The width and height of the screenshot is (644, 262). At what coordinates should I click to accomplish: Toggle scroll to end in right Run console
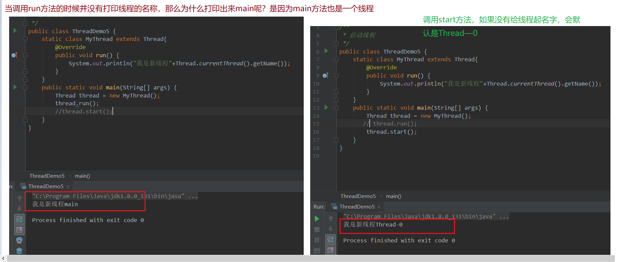click(330, 250)
